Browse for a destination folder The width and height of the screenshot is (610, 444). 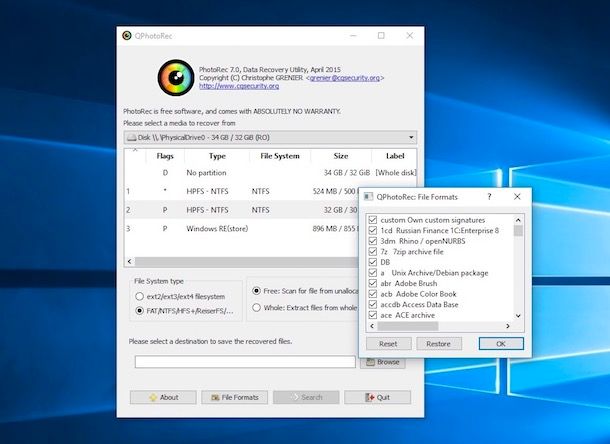pyautogui.click(x=383, y=362)
